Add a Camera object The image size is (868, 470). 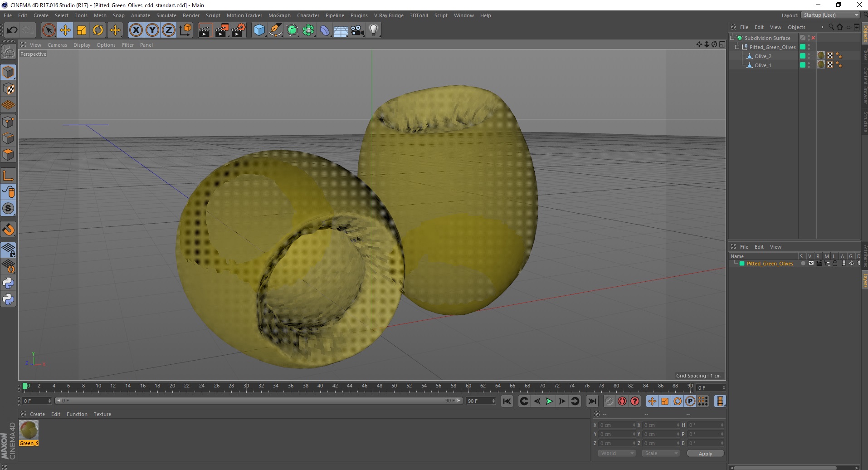[357, 30]
